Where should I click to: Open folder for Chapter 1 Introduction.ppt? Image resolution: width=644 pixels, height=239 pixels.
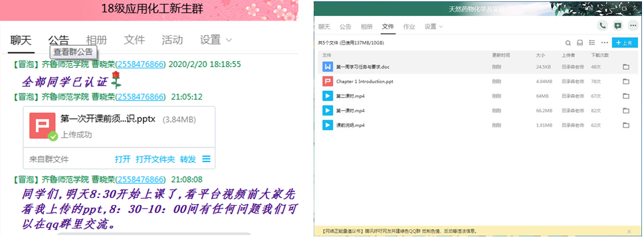click(x=626, y=82)
